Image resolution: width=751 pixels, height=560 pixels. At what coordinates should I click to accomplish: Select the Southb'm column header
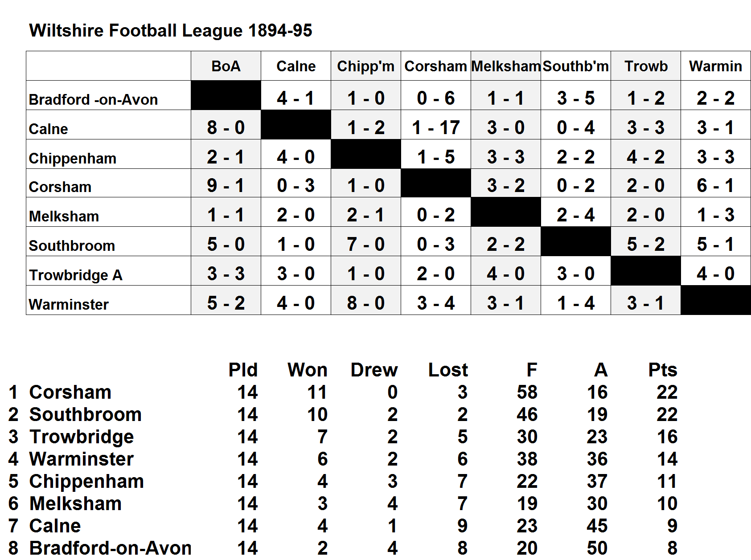coord(575,66)
